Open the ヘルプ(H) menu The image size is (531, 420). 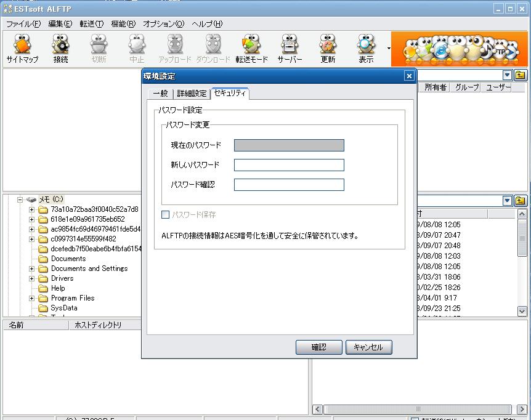click(x=207, y=23)
